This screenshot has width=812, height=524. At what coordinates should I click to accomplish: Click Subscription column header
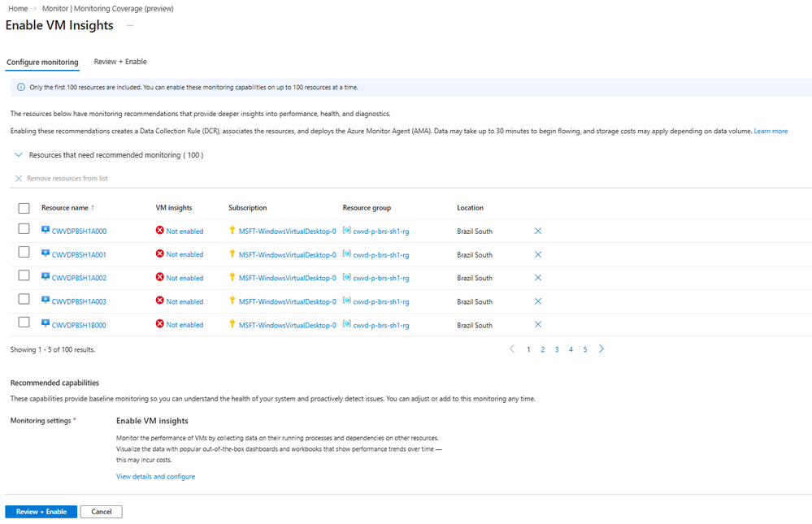pyautogui.click(x=248, y=208)
